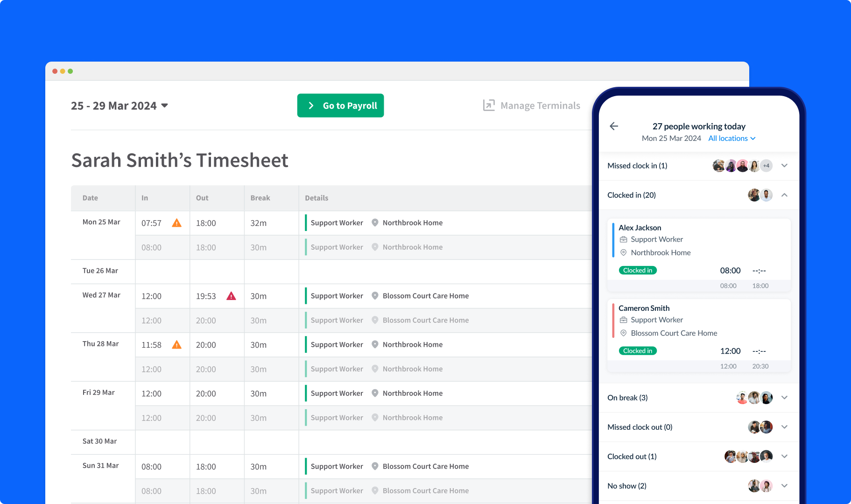The width and height of the screenshot is (851, 504).
Task: Open the 25 - 29 Mar 2024 date selector
Action: [x=120, y=105]
